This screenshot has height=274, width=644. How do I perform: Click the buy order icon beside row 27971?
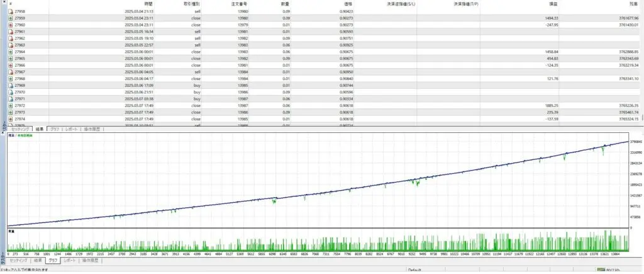click(x=10, y=99)
